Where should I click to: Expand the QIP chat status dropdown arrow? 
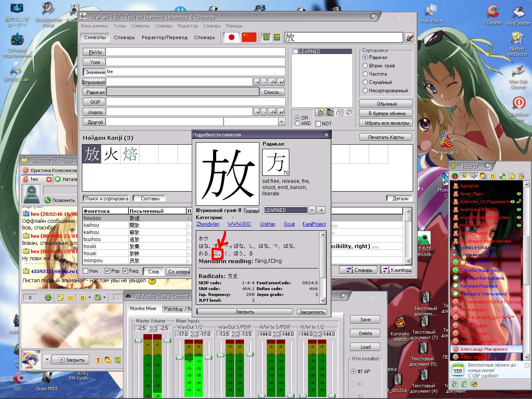coord(47,360)
